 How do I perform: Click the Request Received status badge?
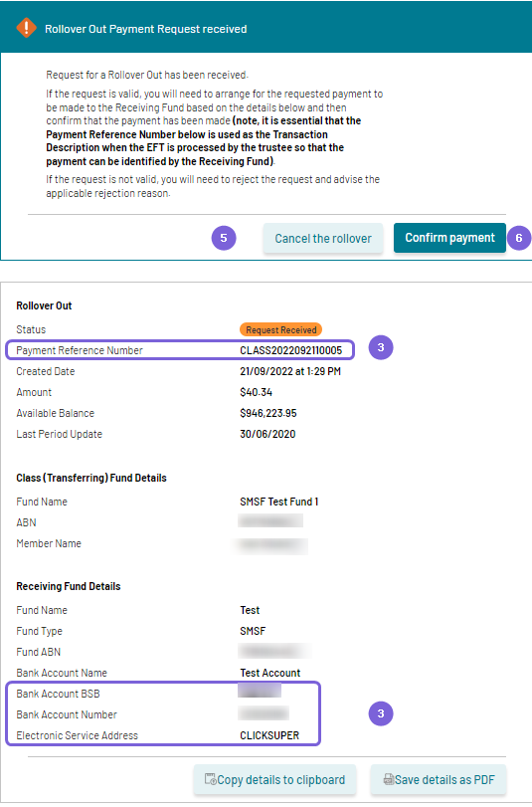pyautogui.click(x=281, y=329)
